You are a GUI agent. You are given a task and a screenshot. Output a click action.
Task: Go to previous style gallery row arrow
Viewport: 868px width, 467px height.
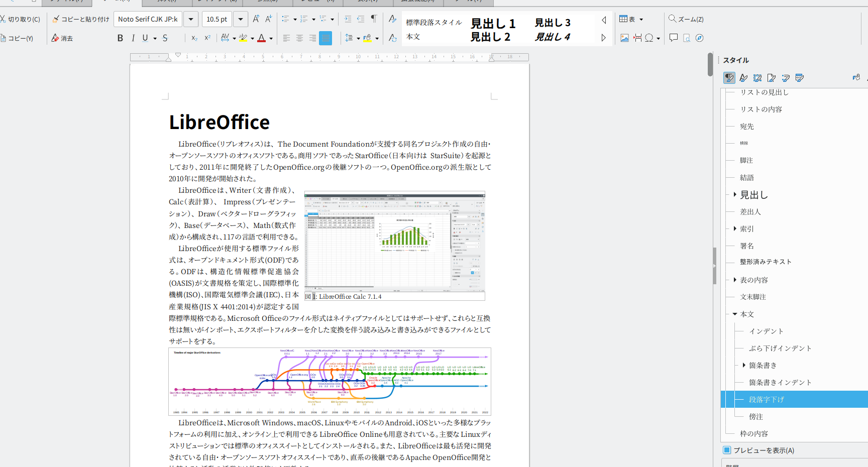[x=604, y=20]
